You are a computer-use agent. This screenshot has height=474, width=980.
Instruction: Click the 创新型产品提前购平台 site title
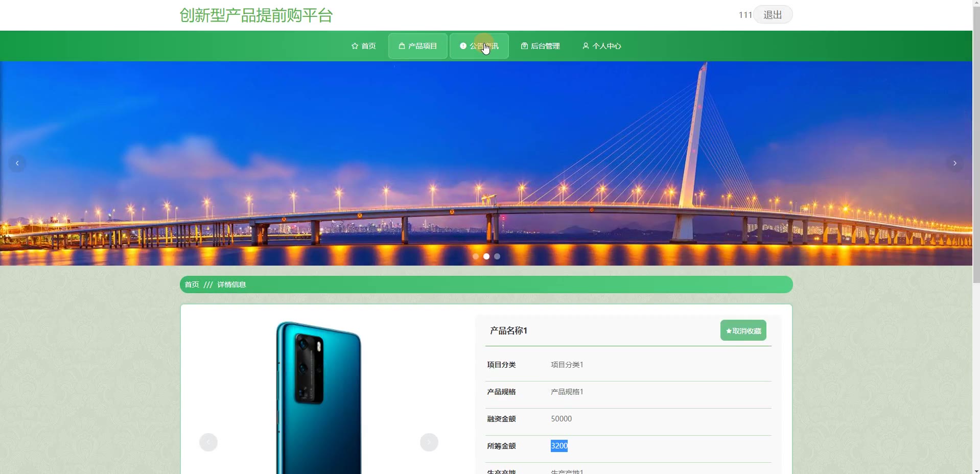[x=256, y=15]
